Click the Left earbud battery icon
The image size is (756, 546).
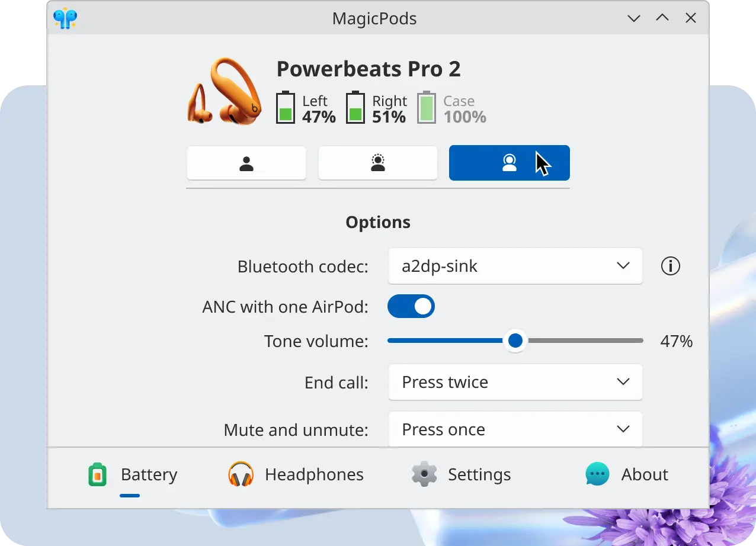[286, 107]
